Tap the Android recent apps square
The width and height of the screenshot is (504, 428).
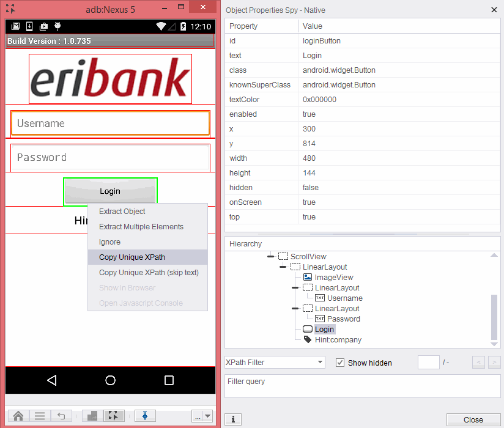pyautogui.click(x=169, y=380)
